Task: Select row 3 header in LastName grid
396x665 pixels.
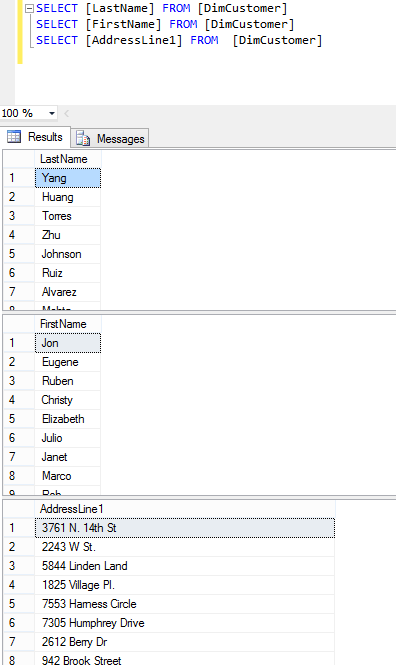Action: pyautogui.click(x=19, y=216)
